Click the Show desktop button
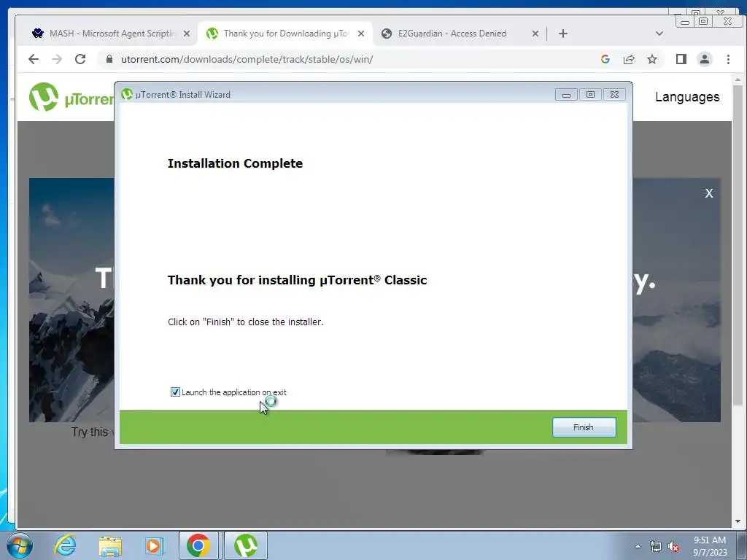Screen dimensions: 747x560 (x=742, y=545)
